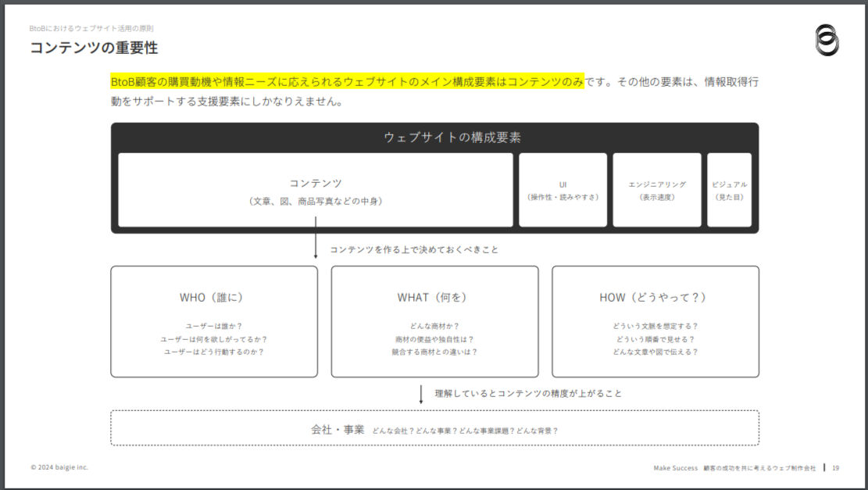Select the ウェブサイトの構成要素 header
Screen dimensions: 868x490
coord(452,138)
